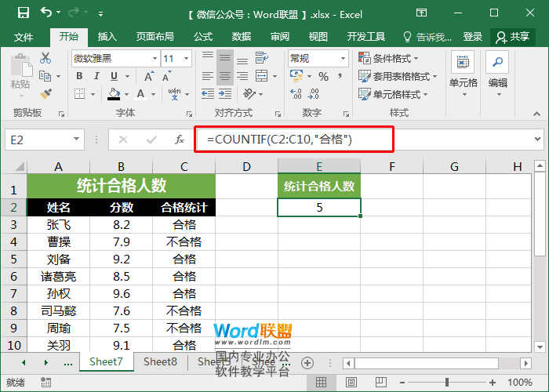Increase font size with large A icon
The width and height of the screenshot is (549, 392).
coord(149,76)
